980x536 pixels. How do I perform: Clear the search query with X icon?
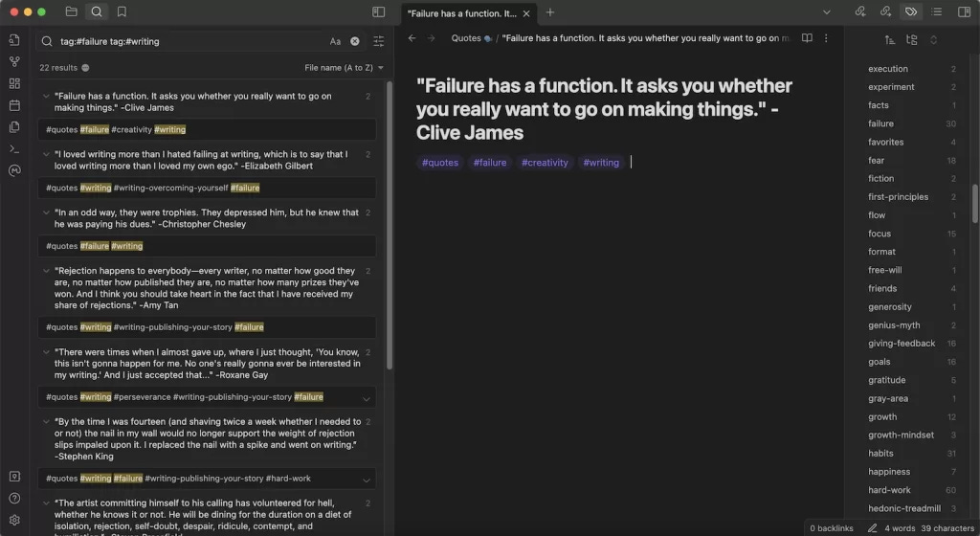[x=354, y=41]
